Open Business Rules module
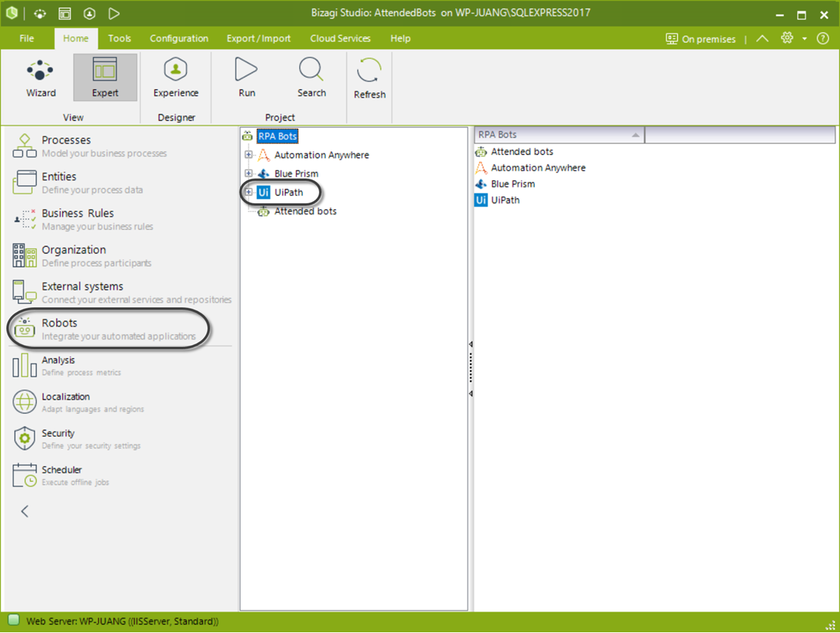840x633 pixels. 120,219
